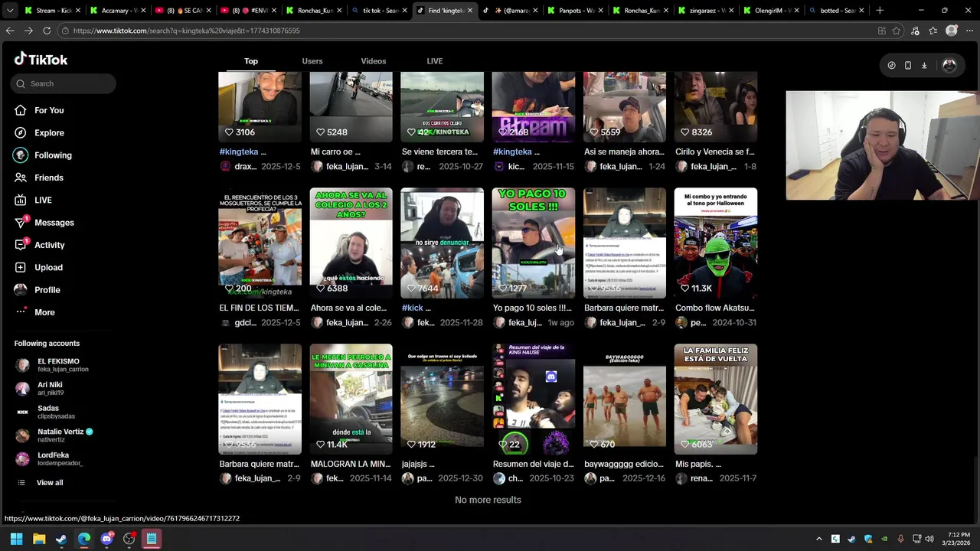Switch to the Videos search tab
The width and height of the screenshot is (980, 551).
(x=374, y=61)
